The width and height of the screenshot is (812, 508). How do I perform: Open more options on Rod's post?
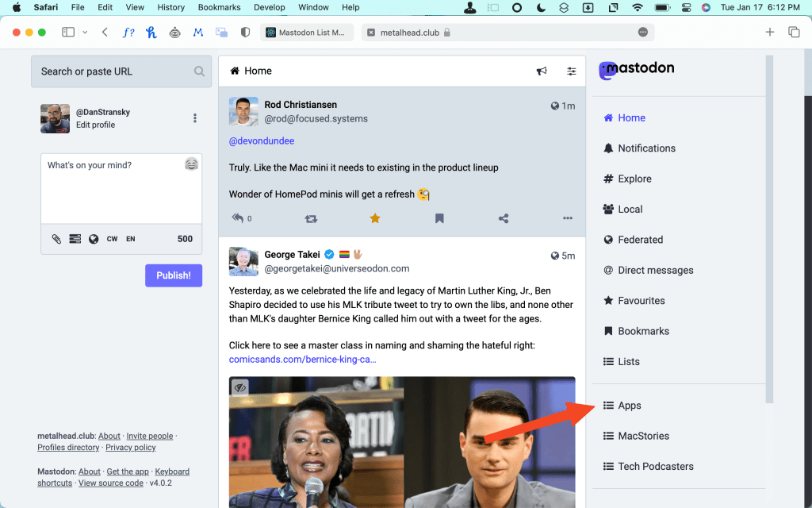[x=567, y=217]
